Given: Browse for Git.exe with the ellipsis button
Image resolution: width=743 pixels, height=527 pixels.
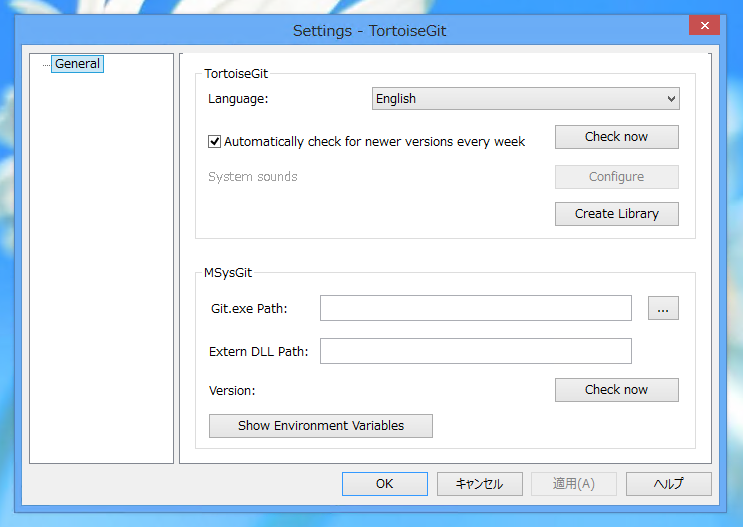Looking at the screenshot, I should pyautogui.click(x=663, y=308).
